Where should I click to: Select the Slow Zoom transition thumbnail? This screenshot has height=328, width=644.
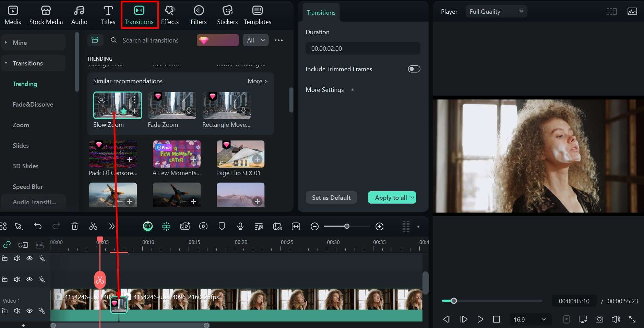pyautogui.click(x=118, y=105)
